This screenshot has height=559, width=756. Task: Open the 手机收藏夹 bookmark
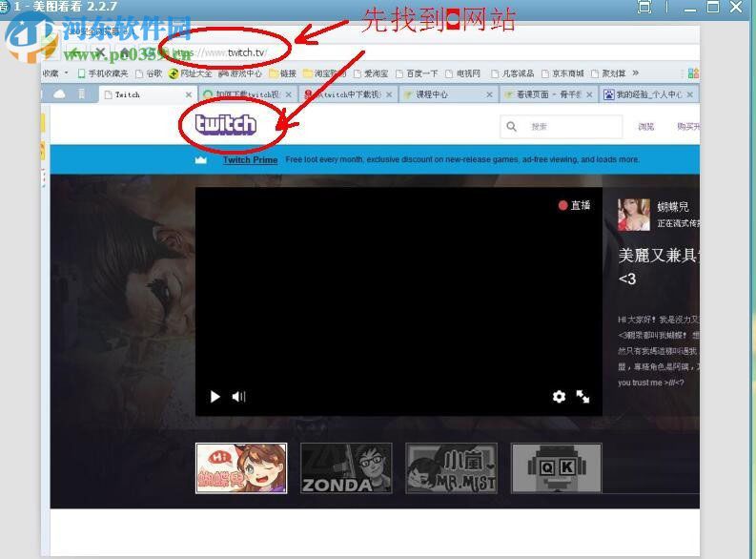point(103,73)
